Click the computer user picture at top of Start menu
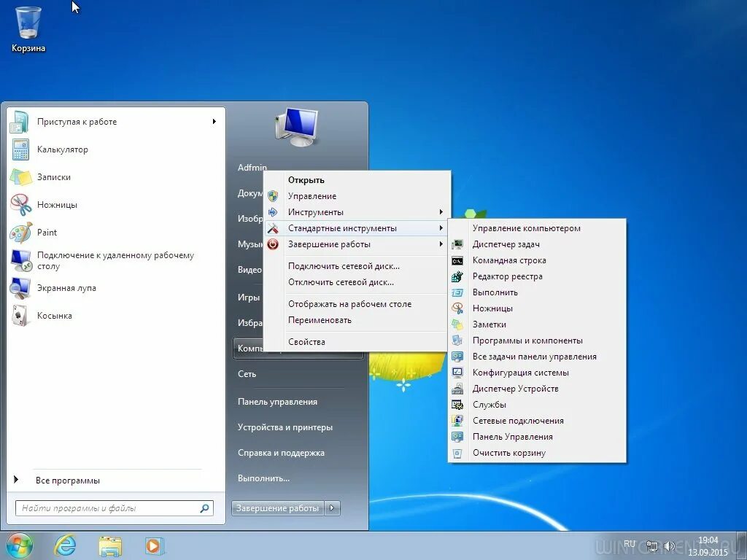 pos(296,127)
